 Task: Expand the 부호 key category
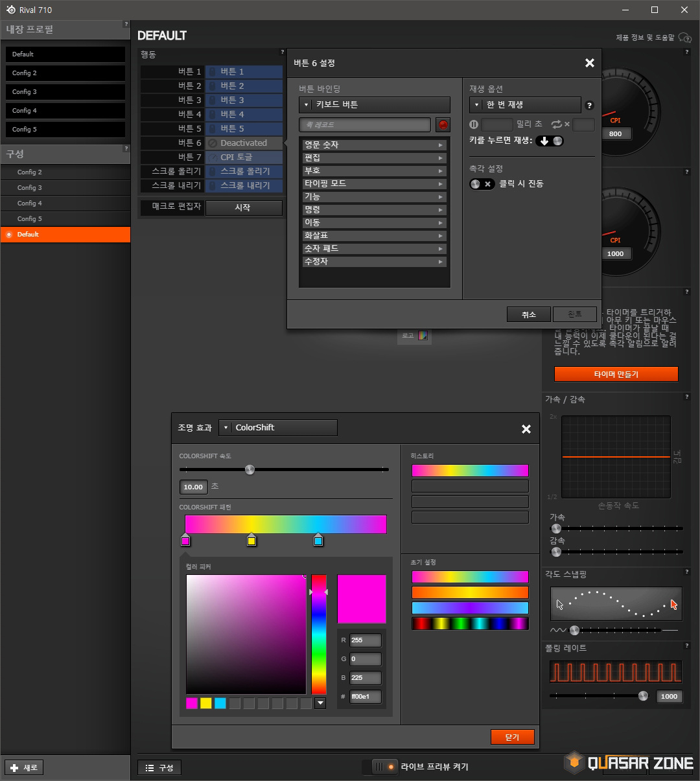pos(375,170)
